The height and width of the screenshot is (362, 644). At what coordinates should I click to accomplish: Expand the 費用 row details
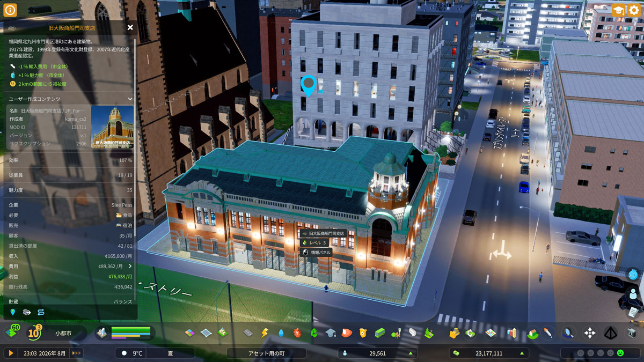click(130, 266)
